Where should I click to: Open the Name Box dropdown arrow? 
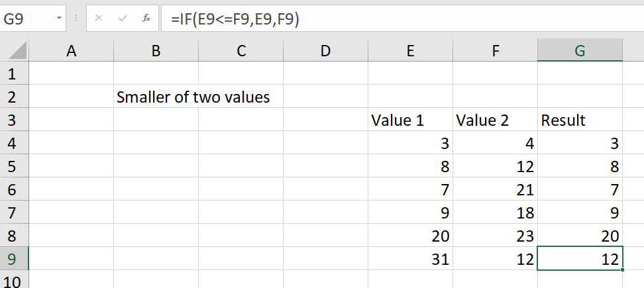click(x=59, y=19)
